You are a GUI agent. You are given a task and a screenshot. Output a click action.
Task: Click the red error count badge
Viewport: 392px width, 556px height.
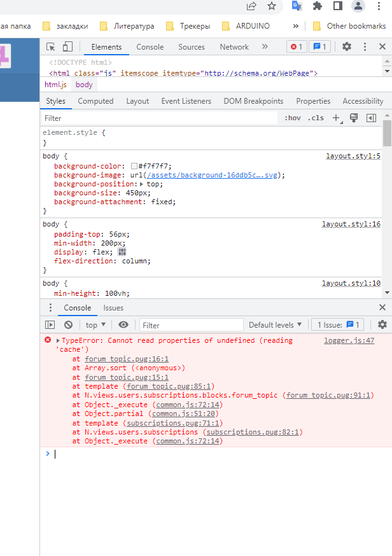[x=296, y=46]
